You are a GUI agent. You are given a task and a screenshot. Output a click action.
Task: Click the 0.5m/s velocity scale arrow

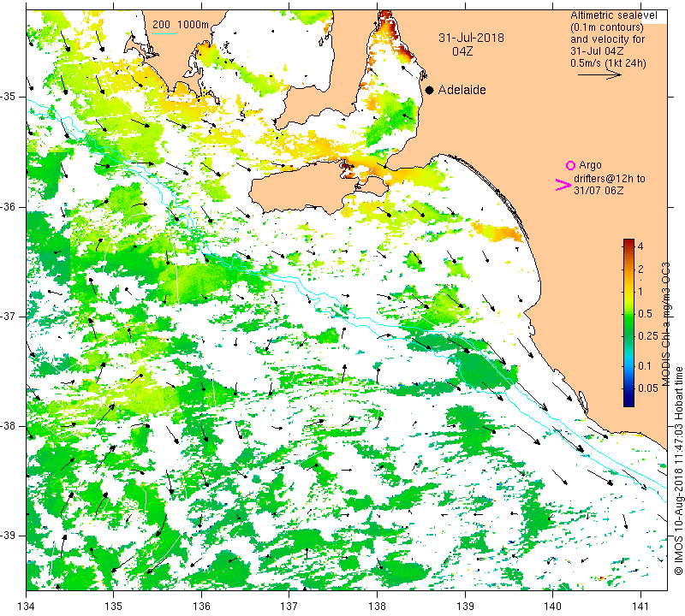600,75
